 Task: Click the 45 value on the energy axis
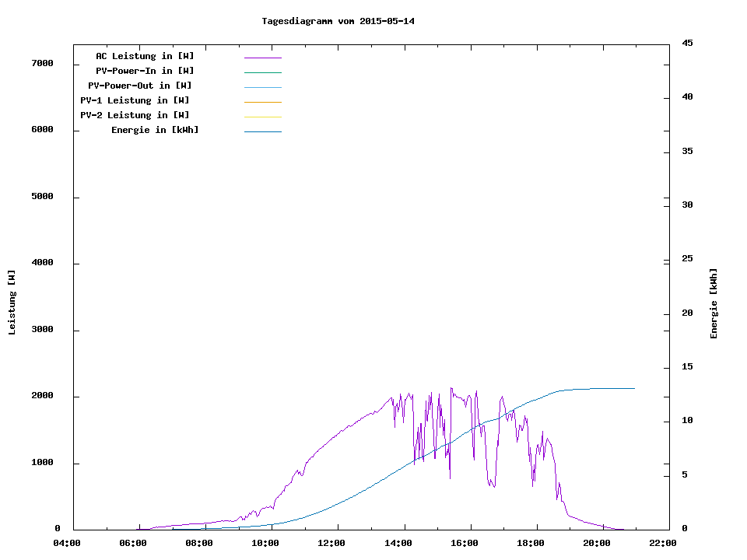(687, 43)
